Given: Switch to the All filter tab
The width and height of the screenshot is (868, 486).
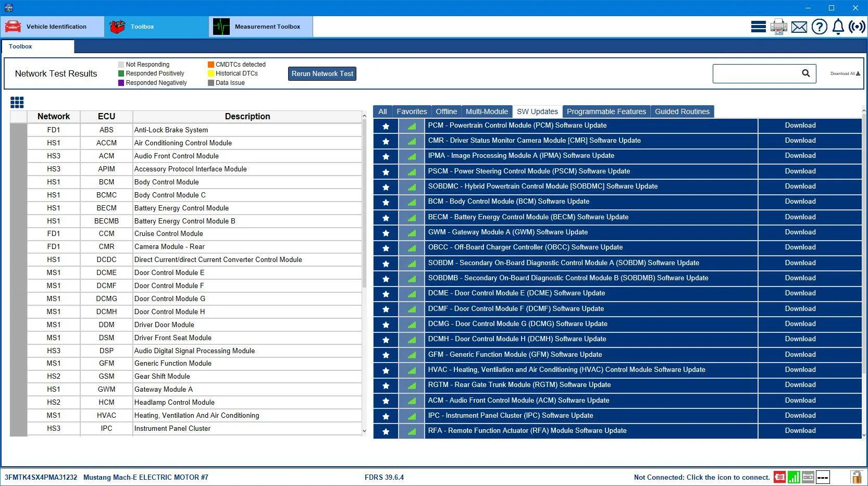Looking at the screenshot, I should coord(382,111).
